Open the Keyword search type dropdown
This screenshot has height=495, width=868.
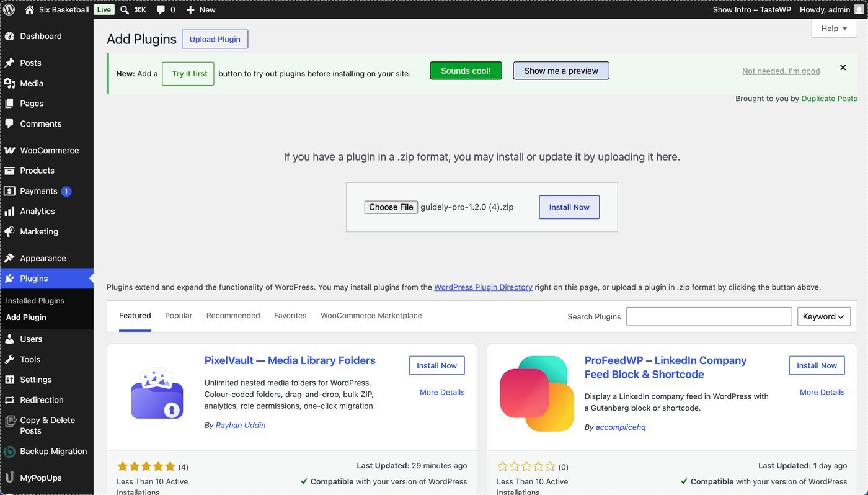[824, 316]
